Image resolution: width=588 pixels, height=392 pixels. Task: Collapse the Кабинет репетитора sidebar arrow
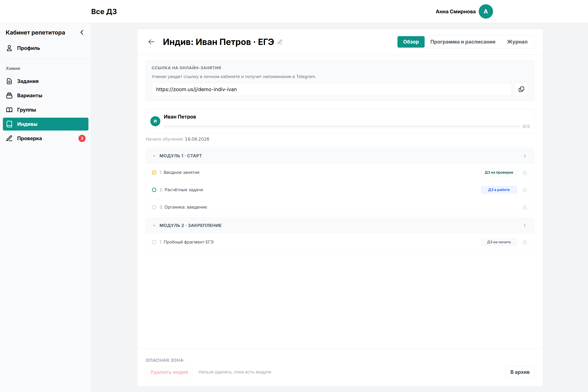point(82,32)
